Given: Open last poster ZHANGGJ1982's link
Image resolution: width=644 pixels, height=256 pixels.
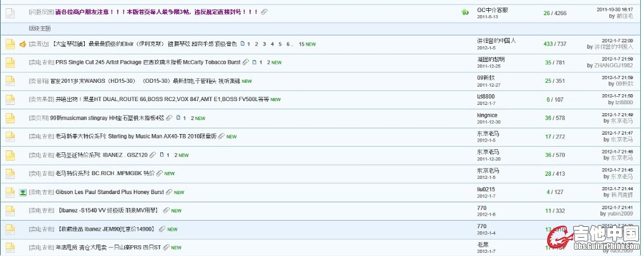Looking at the screenshot, I should pyautogui.click(x=614, y=66).
